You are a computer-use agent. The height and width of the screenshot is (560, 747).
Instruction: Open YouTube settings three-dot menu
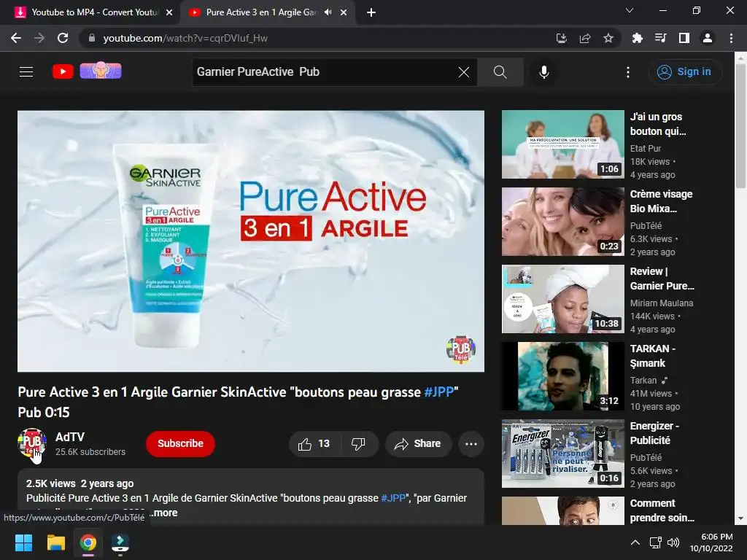tap(627, 72)
